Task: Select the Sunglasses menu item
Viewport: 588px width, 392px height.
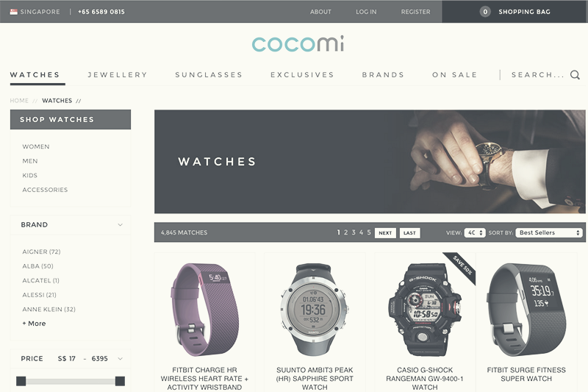Action: tap(209, 74)
